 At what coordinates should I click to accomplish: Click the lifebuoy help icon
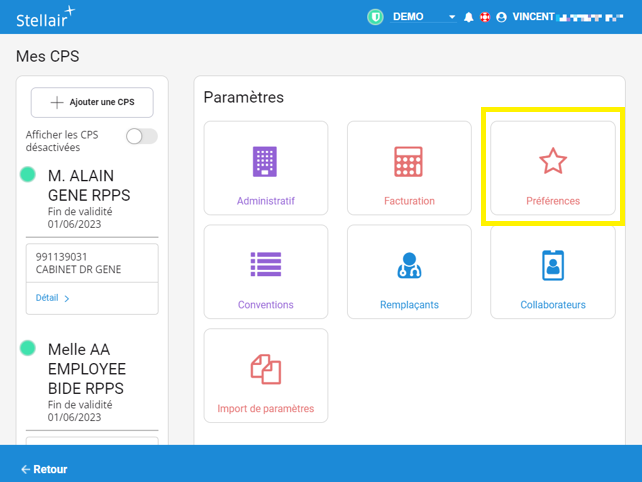485,17
